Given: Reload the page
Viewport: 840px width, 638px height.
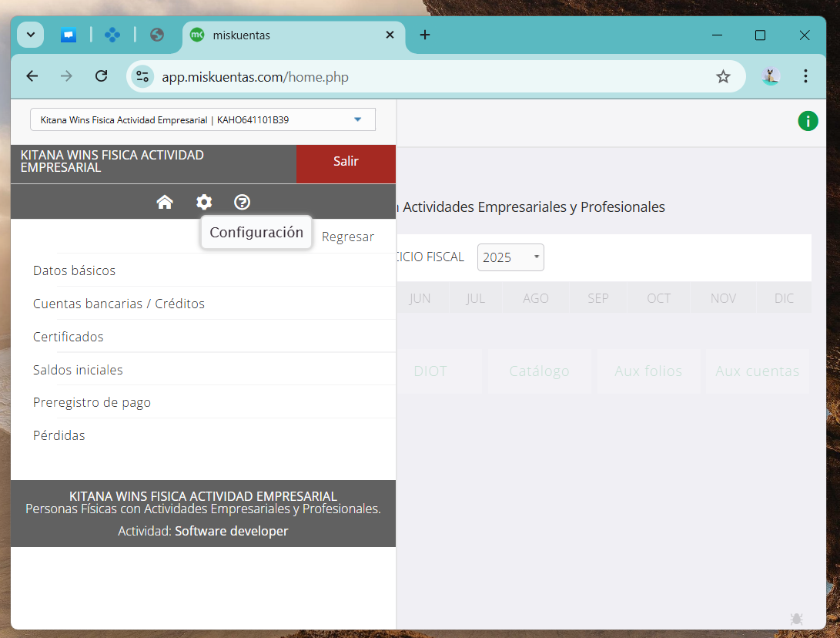Looking at the screenshot, I should click(x=101, y=76).
